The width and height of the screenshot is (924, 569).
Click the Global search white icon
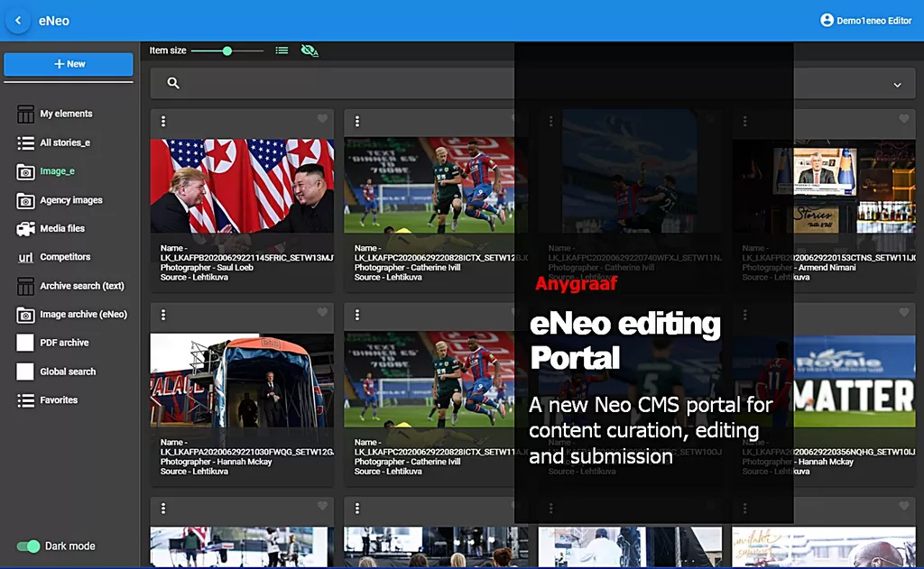click(24, 372)
